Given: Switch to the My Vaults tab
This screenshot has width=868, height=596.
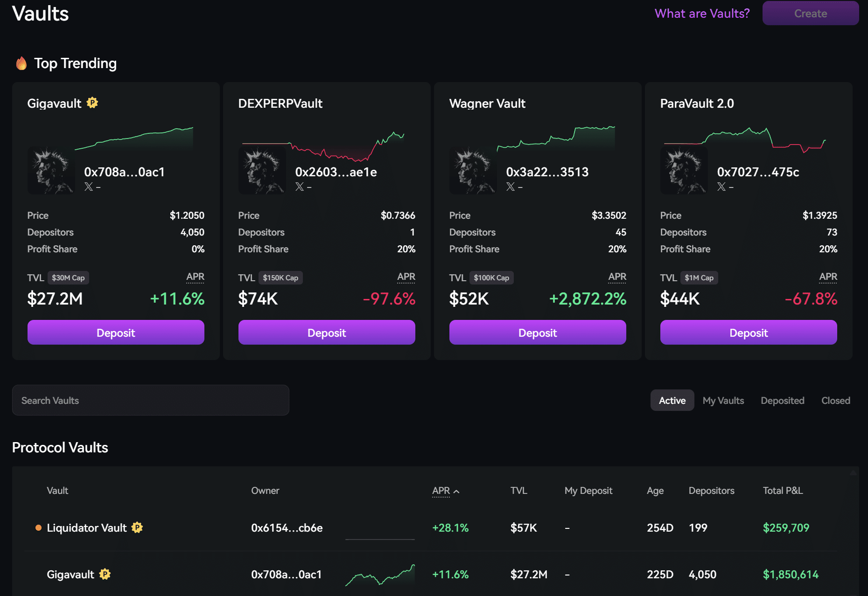Looking at the screenshot, I should click(x=723, y=401).
